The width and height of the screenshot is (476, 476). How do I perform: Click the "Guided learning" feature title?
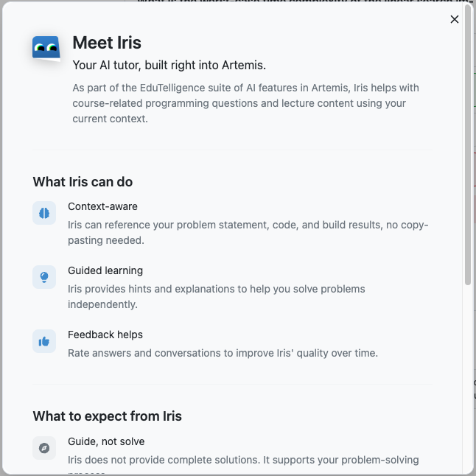105,270
